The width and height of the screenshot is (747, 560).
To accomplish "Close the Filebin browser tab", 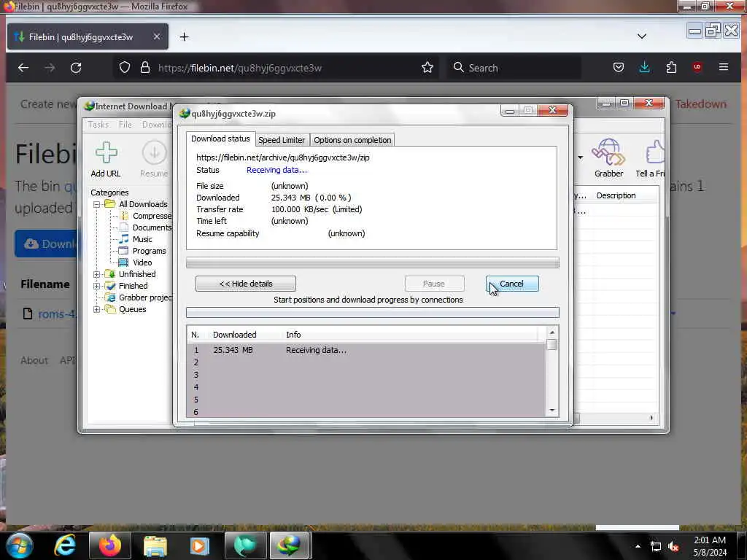I will (157, 36).
